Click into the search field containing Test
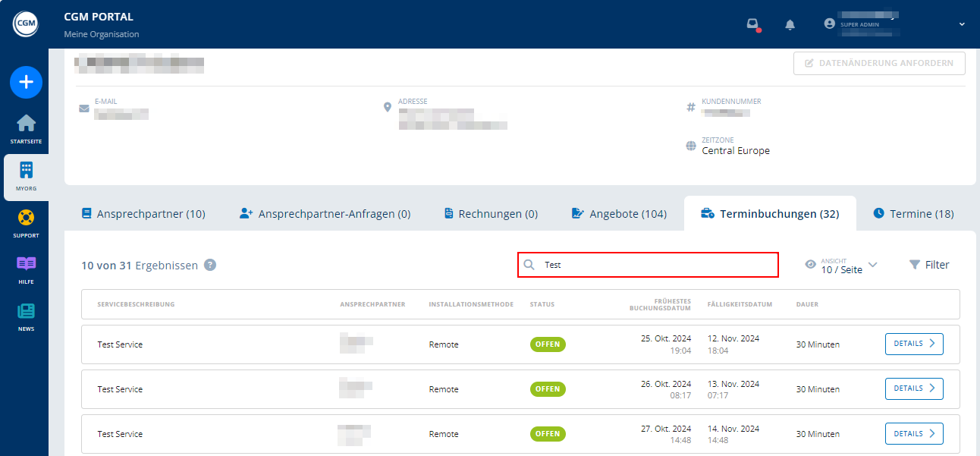 click(x=648, y=264)
